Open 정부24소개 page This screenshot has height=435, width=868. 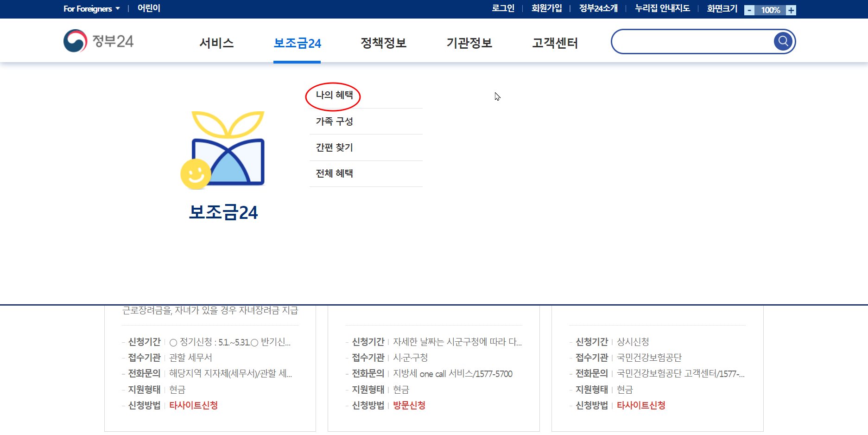[598, 8]
